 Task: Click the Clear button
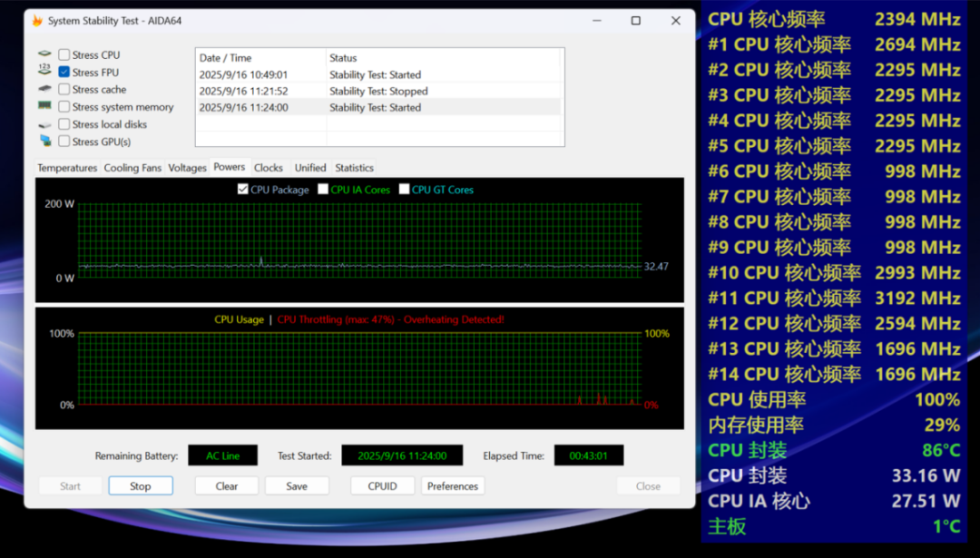226,486
